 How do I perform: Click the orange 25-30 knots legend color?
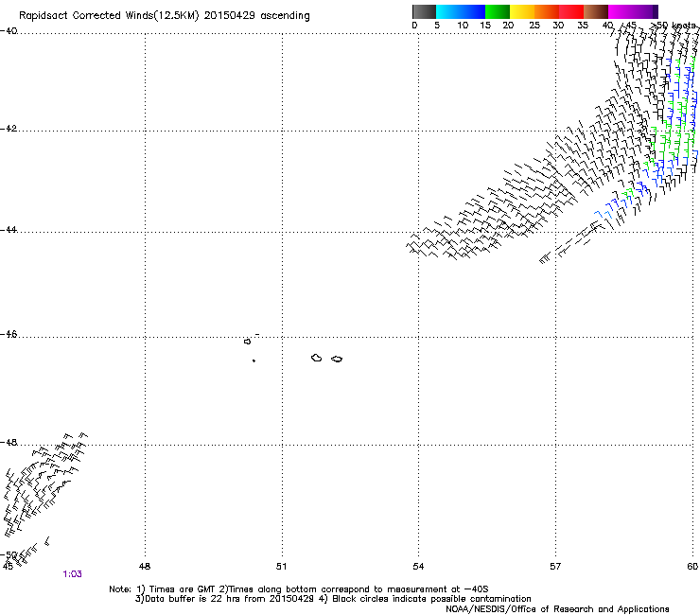tap(547, 11)
